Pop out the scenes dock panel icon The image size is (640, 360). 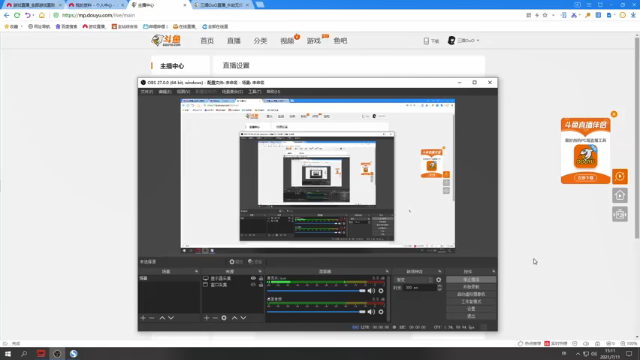click(196, 271)
